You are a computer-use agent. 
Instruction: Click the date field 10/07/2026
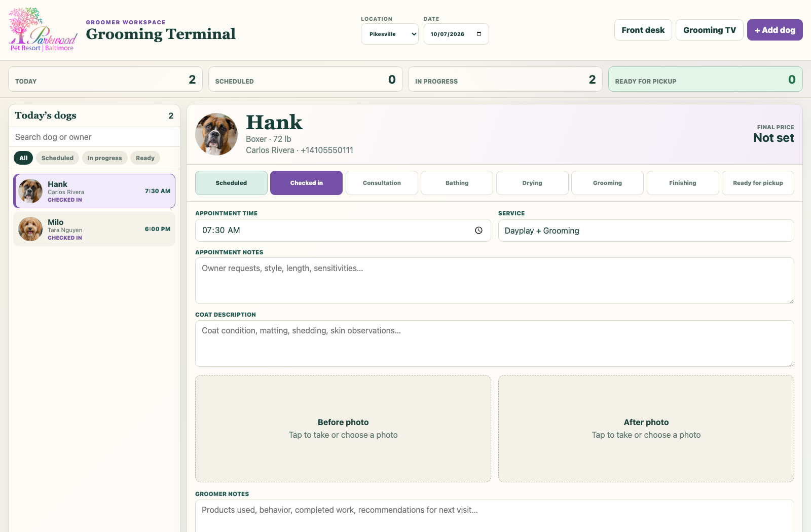(x=456, y=34)
